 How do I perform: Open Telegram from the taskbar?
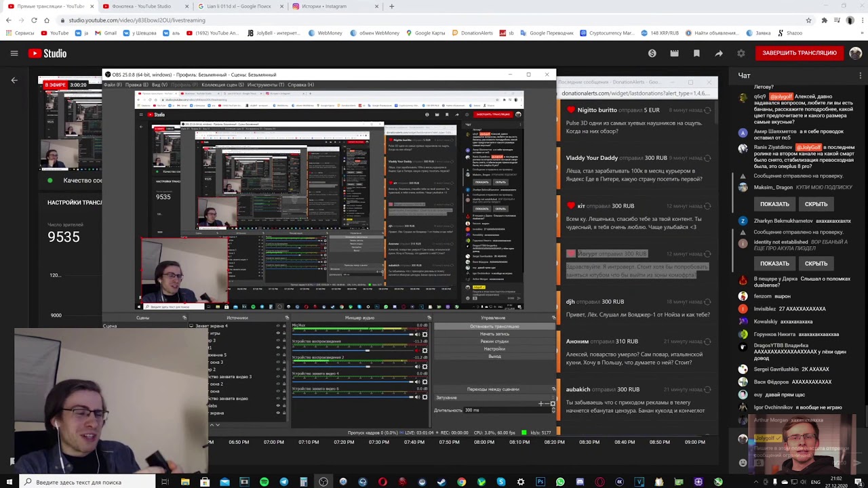pyautogui.click(x=283, y=482)
